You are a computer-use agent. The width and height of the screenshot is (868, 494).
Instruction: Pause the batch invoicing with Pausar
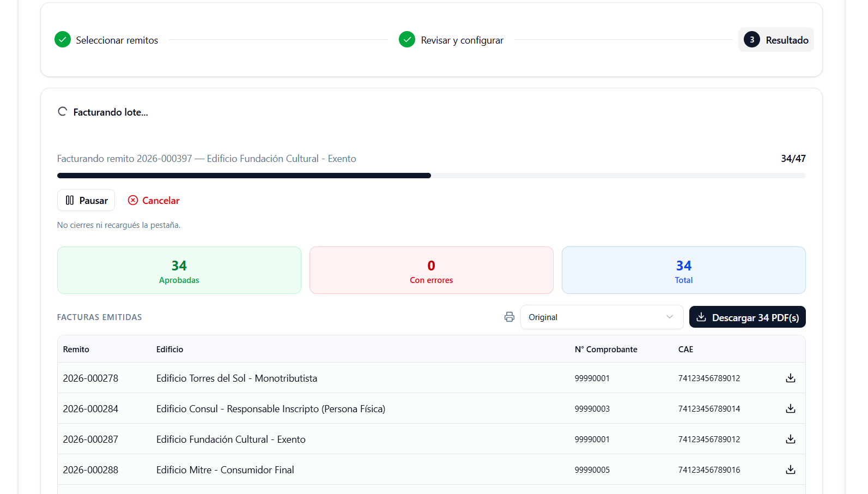point(86,200)
